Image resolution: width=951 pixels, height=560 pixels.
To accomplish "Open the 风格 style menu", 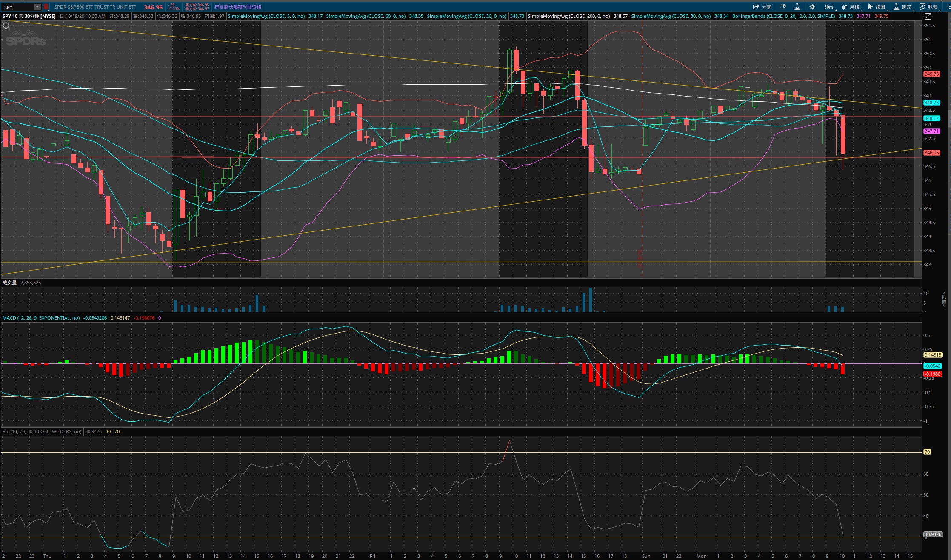I will click(851, 7).
